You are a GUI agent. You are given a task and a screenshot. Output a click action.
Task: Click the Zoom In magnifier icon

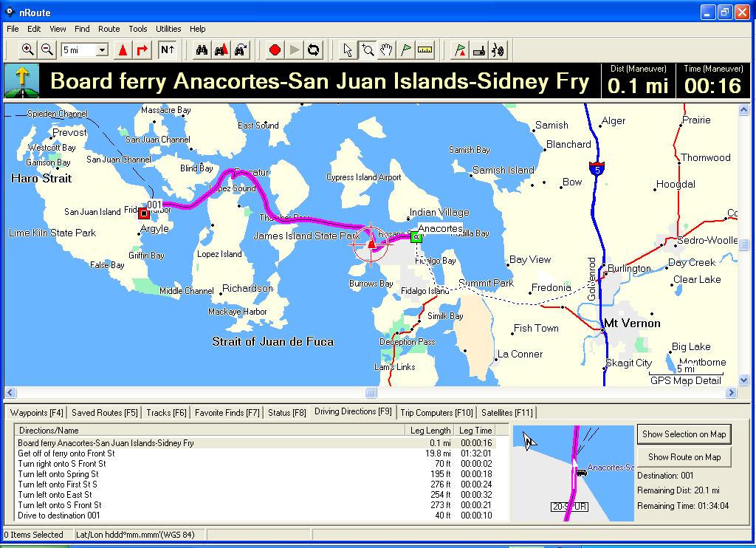27,49
